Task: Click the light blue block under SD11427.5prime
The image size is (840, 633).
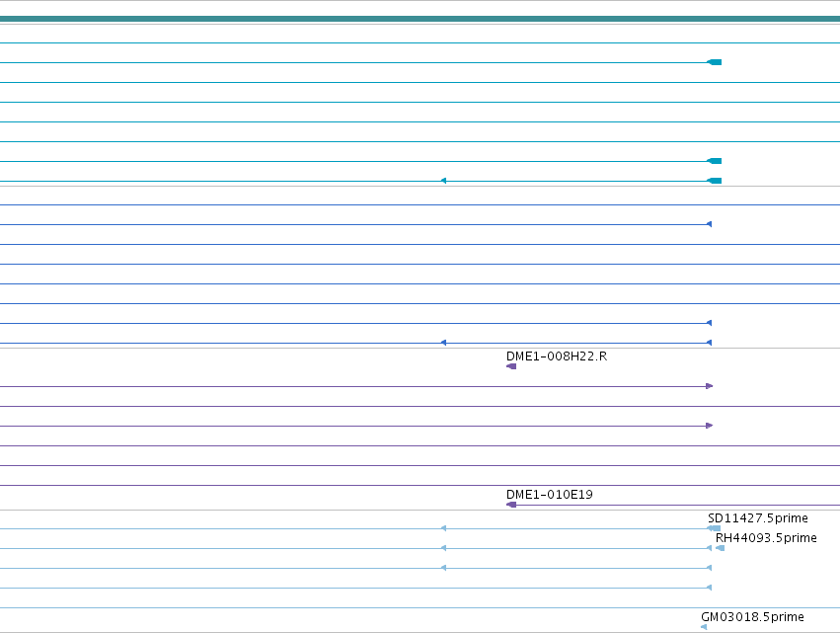Action: point(714,528)
